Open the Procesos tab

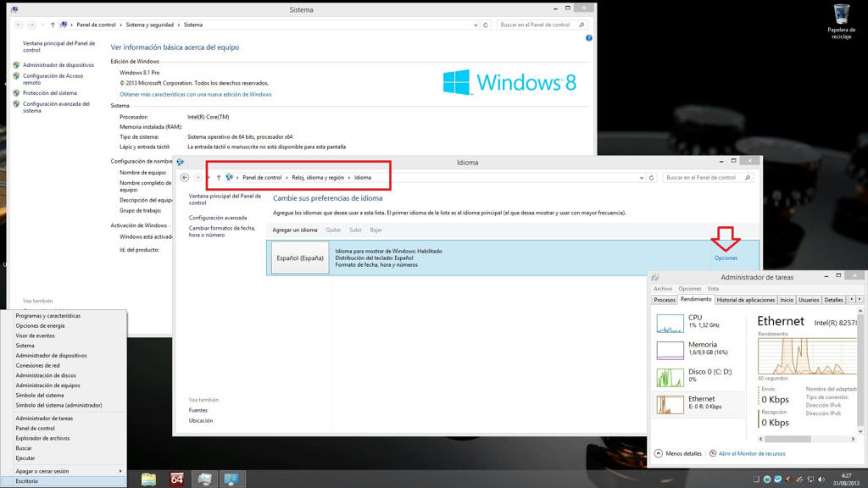pos(665,300)
